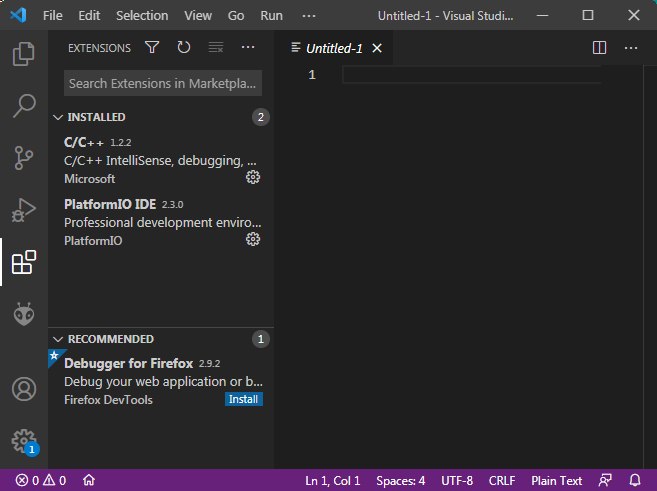Open the feedback icon in status bar
Screen dimensions: 657x491
point(605,480)
